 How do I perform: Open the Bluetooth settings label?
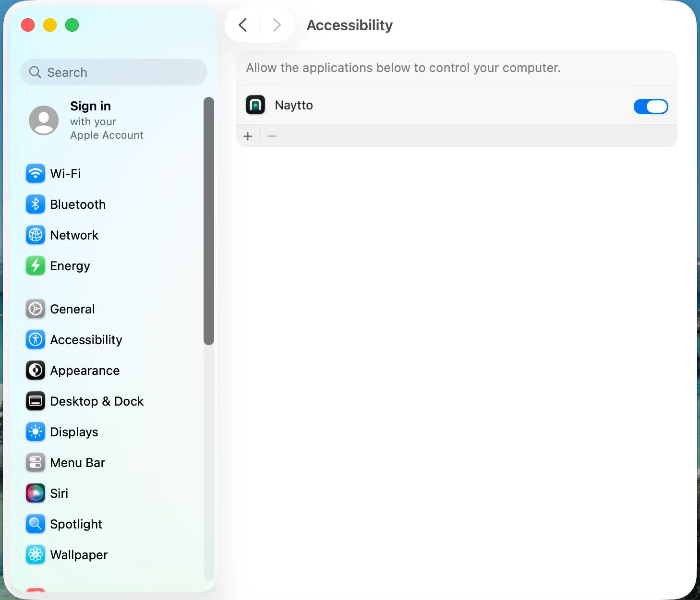[x=78, y=204]
